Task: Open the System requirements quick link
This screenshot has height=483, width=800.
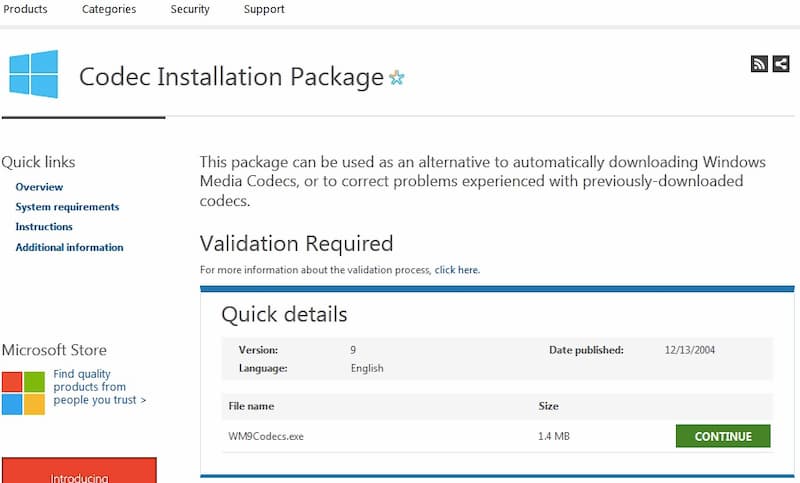Action: coord(67,207)
